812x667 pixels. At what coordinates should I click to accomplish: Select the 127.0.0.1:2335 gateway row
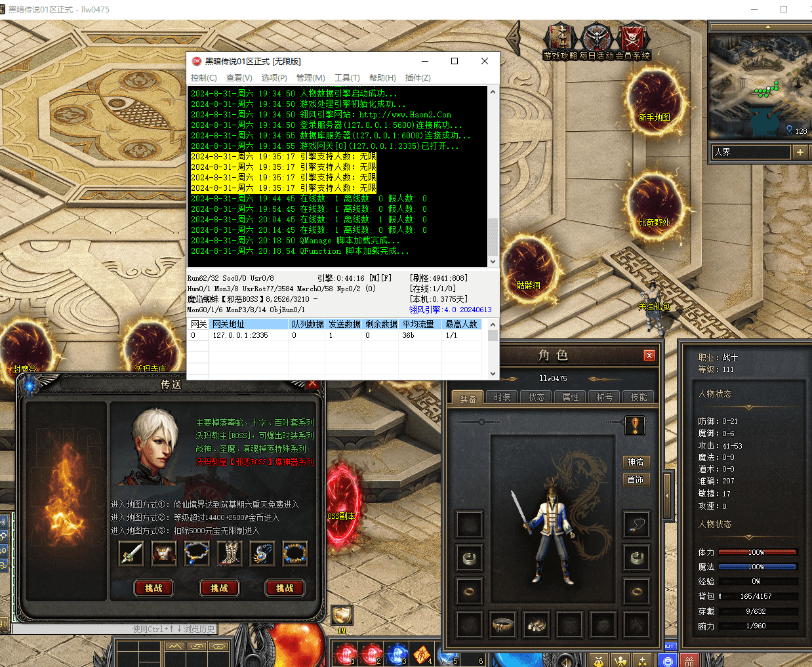click(336, 335)
